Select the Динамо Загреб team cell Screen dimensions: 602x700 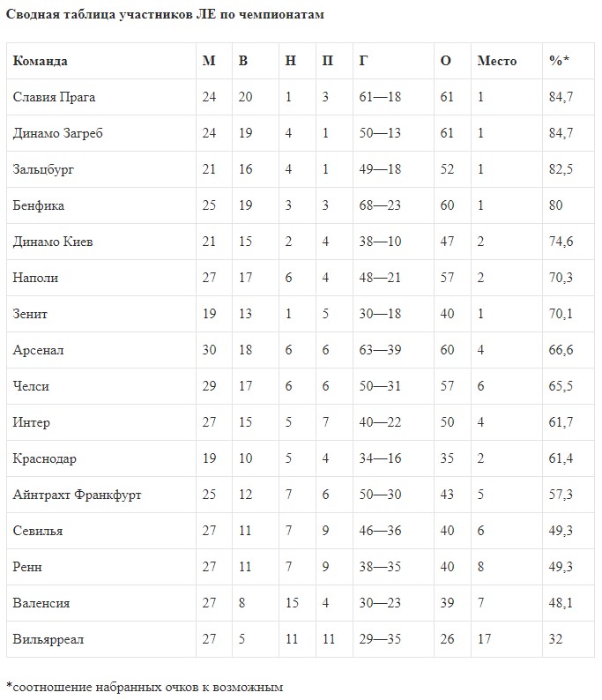(x=58, y=133)
